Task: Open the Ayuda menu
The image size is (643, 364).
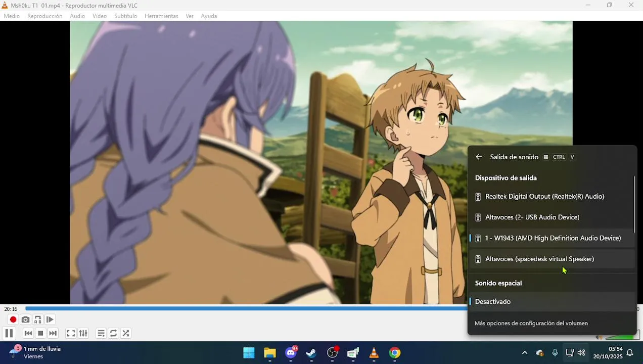Action: pos(209,16)
